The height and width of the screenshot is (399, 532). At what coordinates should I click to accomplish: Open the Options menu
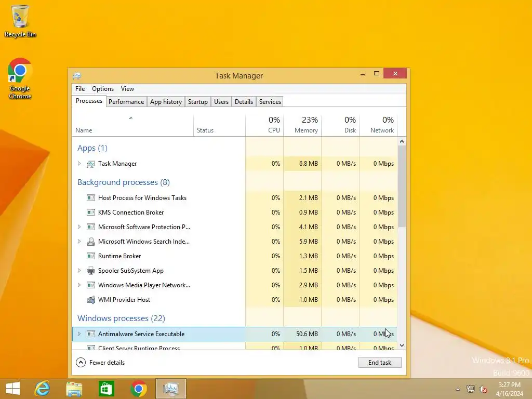tap(103, 89)
